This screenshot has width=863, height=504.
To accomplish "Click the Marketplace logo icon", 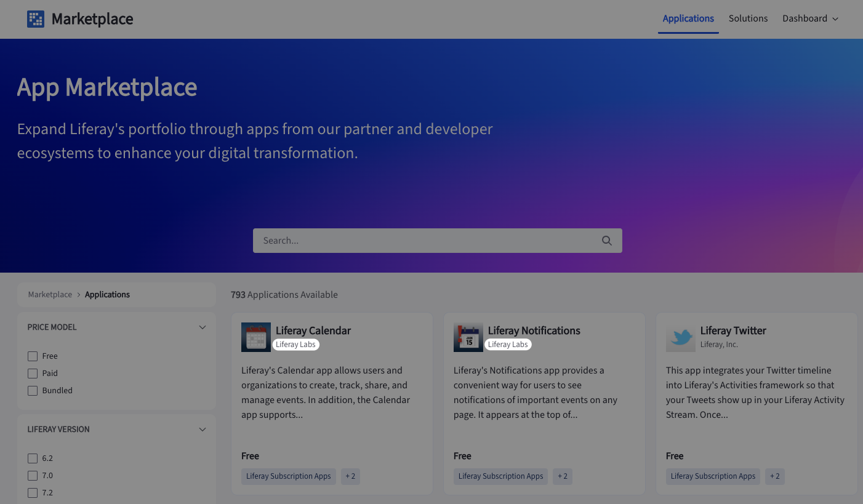I will tap(36, 19).
